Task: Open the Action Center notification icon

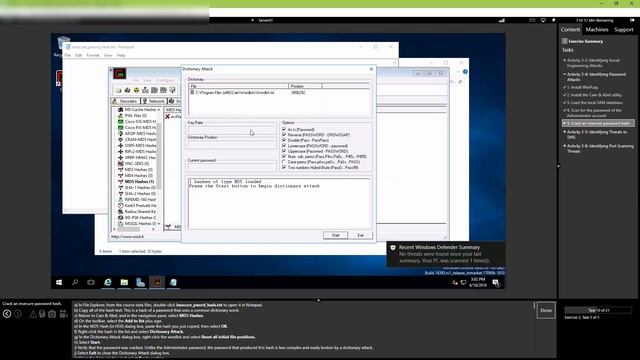Action: 496,283
